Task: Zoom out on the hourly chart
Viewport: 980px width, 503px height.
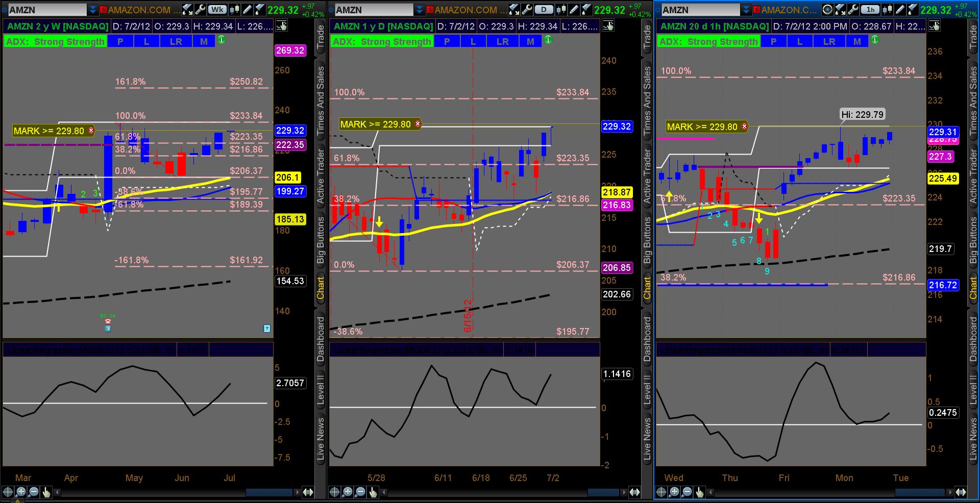Action: (687, 492)
